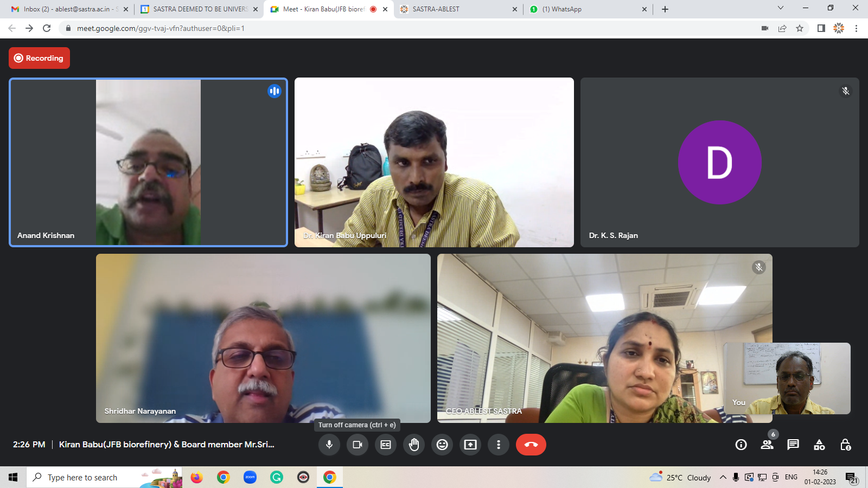
Task: Open the chat with everyone panel
Action: pos(793,445)
